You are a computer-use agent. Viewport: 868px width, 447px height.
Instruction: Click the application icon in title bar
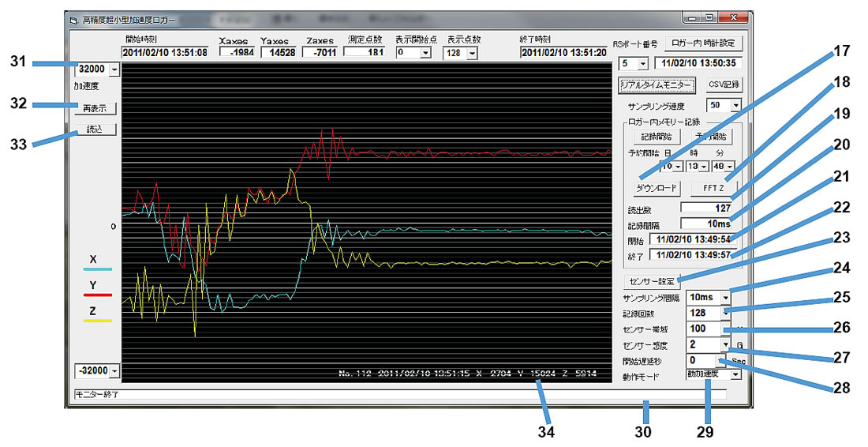(x=73, y=17)
